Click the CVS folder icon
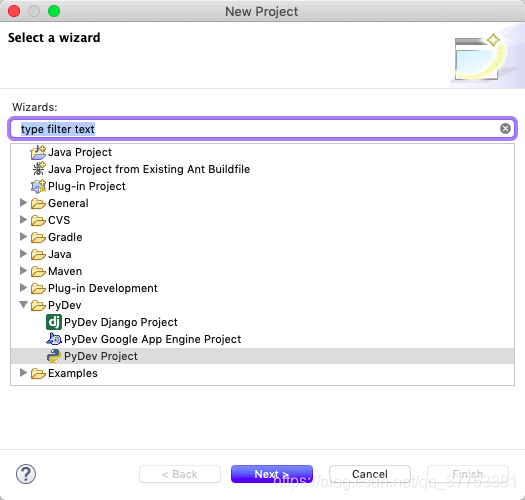 tap(38, 220)
